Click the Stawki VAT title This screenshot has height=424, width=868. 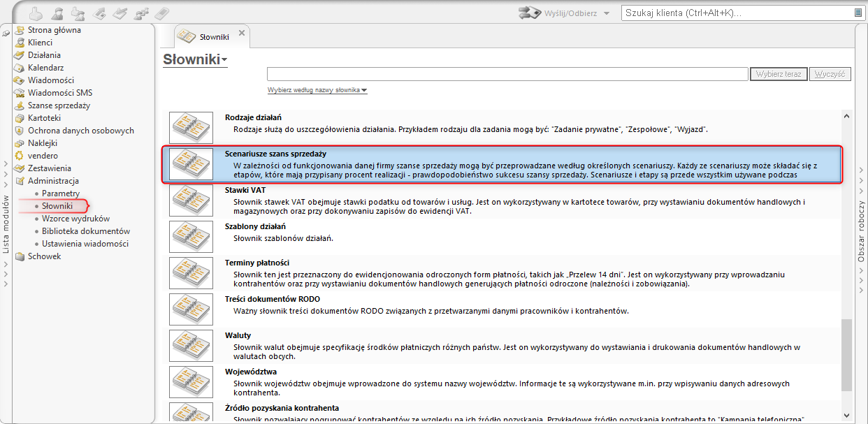(x=245, y=190)
